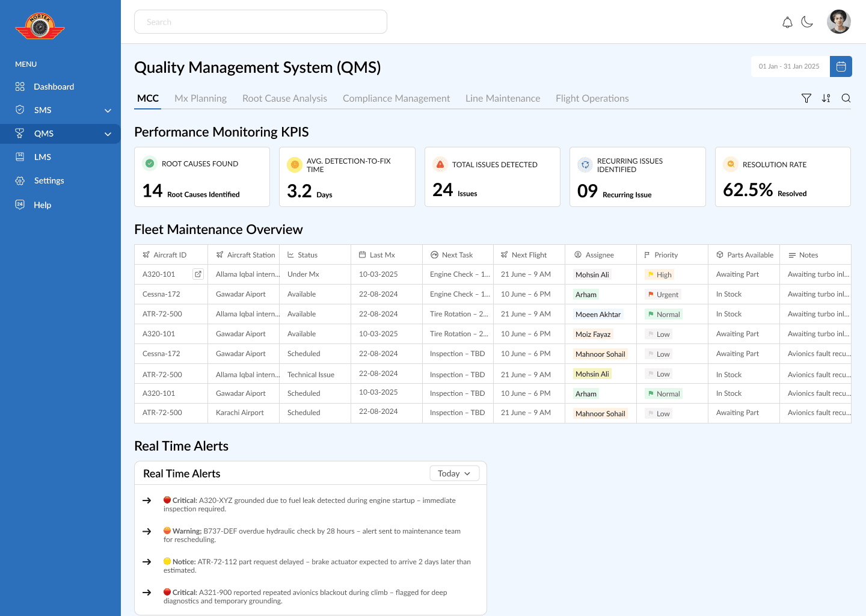Click Moiz Fayaz assignee tag

point(593,334)
